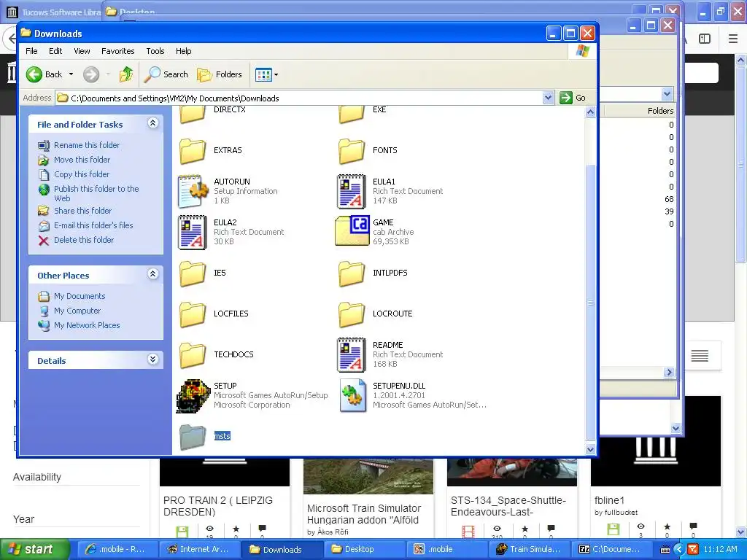Select the LOCROUTE folder icon
747x560 pixels.
352,314
